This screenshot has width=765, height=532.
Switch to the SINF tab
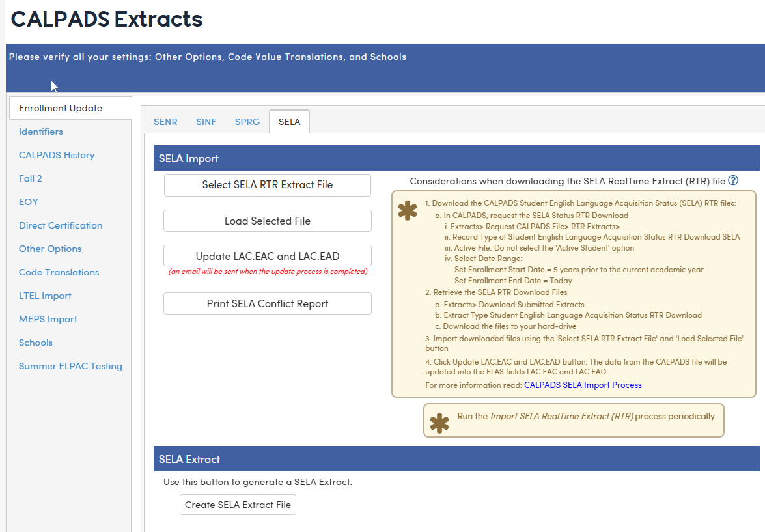206,122
